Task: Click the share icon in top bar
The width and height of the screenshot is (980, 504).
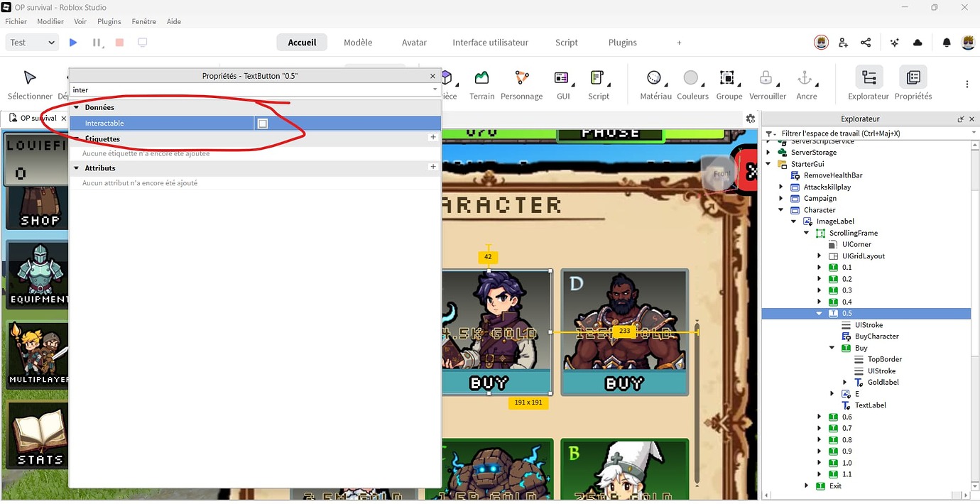Action: [866, 43]
